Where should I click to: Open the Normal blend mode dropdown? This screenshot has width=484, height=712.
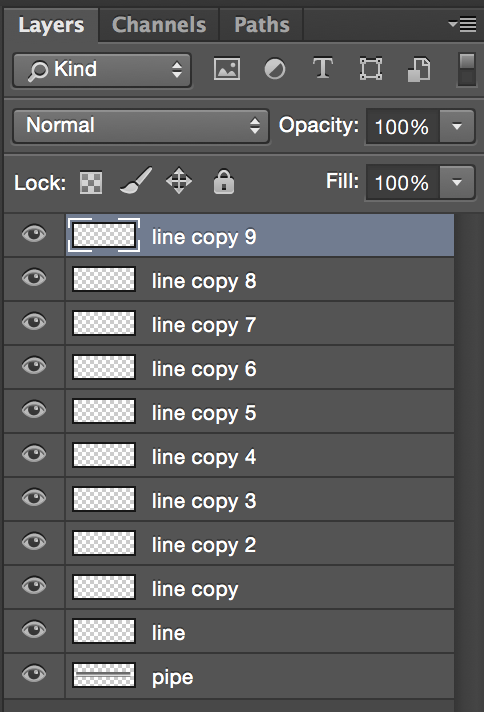click(x=141, y=126)
